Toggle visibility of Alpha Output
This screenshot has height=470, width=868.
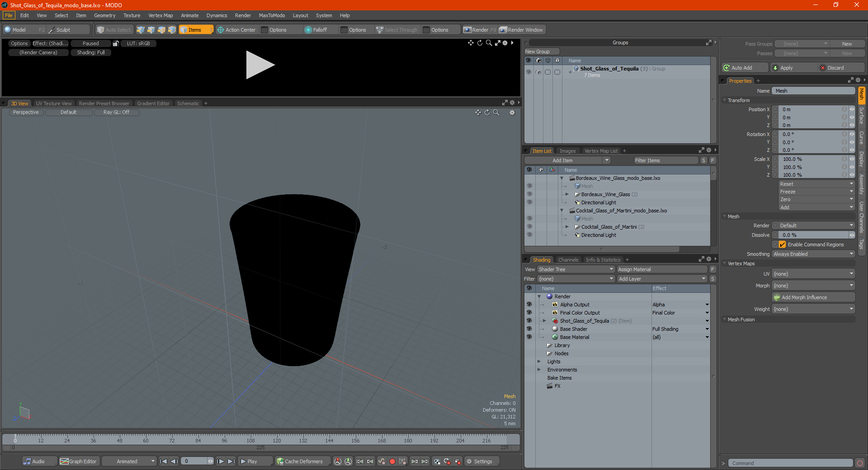pyautogui.click(x=529, y=305)
